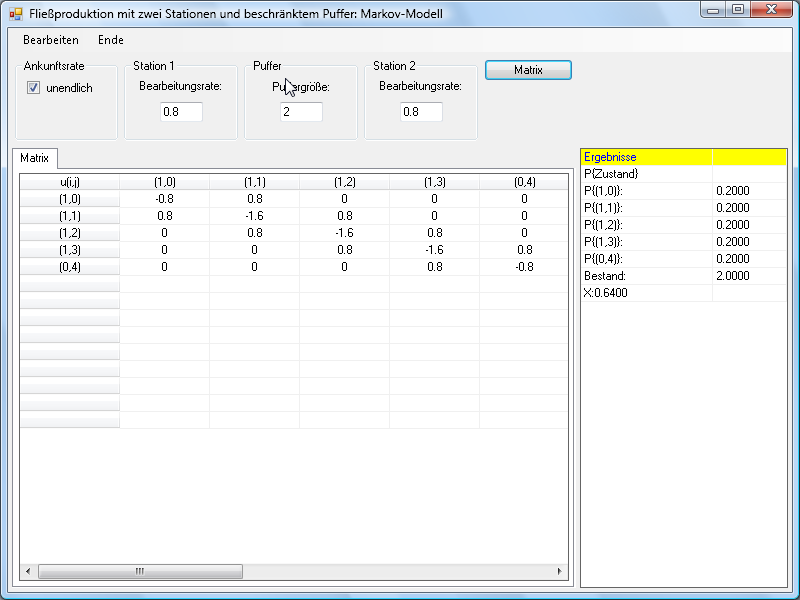Click the horizontal scrollbar left arrow
Image resolution: width=800 pixels, height=600 pixels.
[28, 572]
